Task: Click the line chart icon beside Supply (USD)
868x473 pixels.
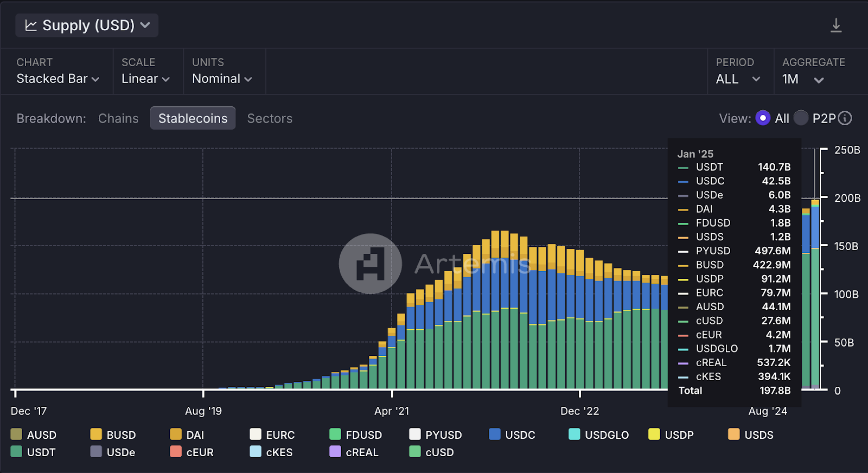Action: click(x=31, y=25)
